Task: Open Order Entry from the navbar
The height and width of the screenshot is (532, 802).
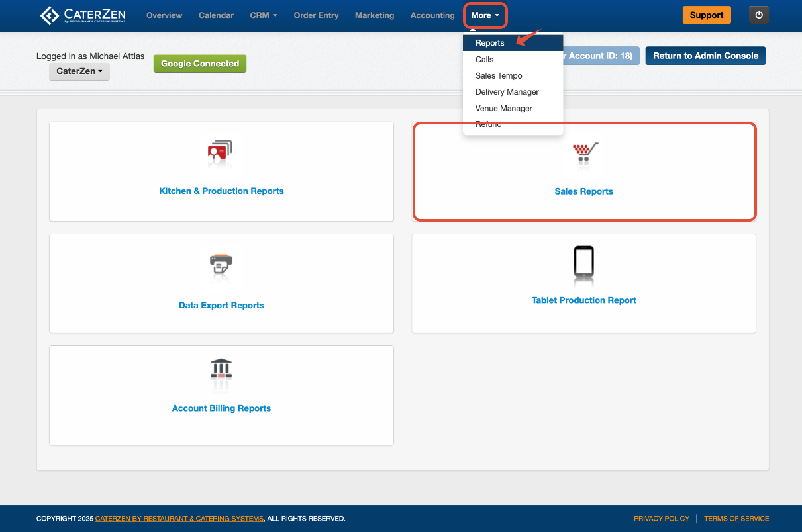Action: tap(316, 15)
